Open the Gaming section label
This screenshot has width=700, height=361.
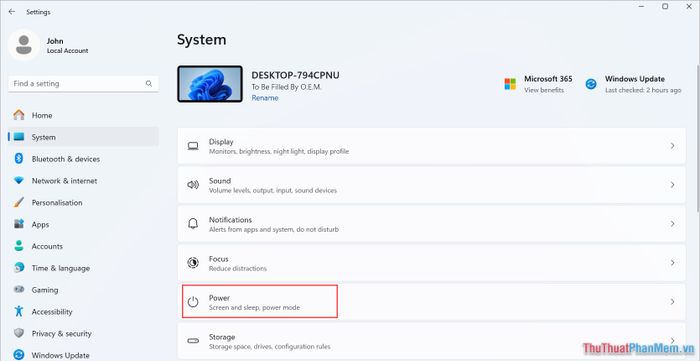[45, 290]
